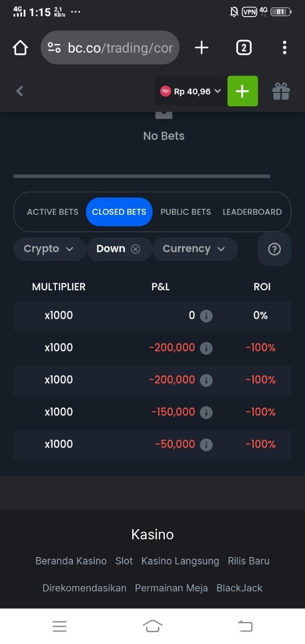The width and height of the screenshot is (305, 644).
Task: Show open tabs counter
Action: [244, 48]
